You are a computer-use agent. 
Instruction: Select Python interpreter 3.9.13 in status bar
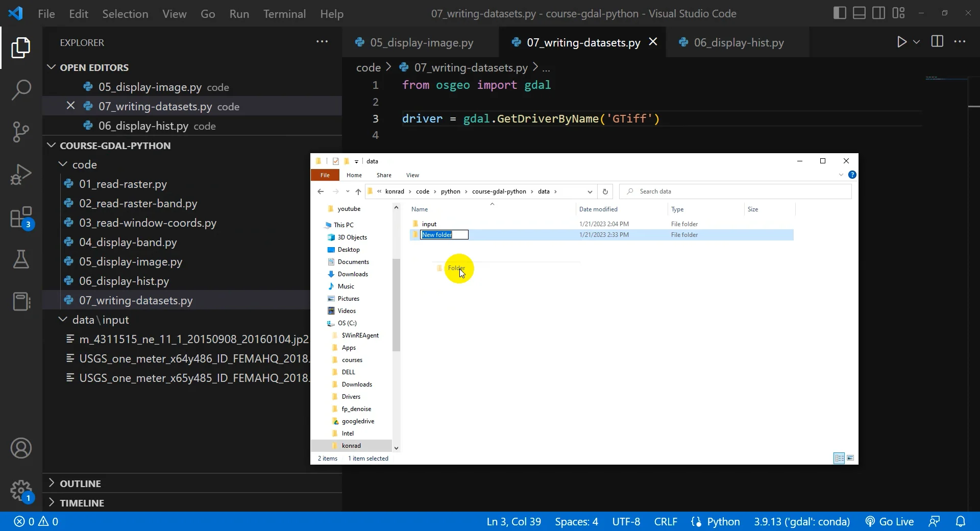coord(801,521)
